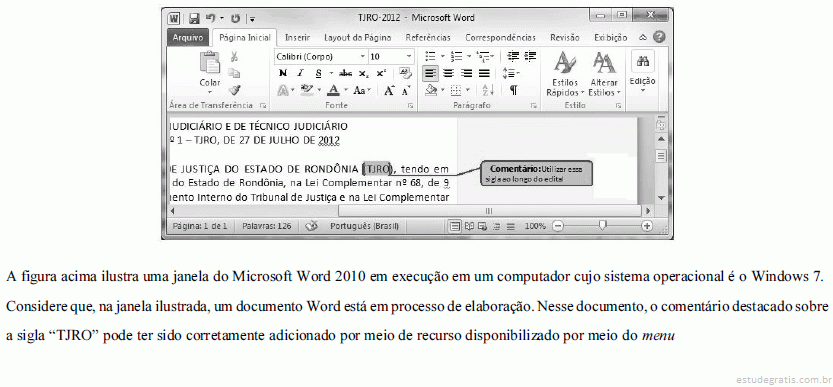Click the zoom slider handle
The width and height of the screenshot is (833, 387).
[602, 226]
